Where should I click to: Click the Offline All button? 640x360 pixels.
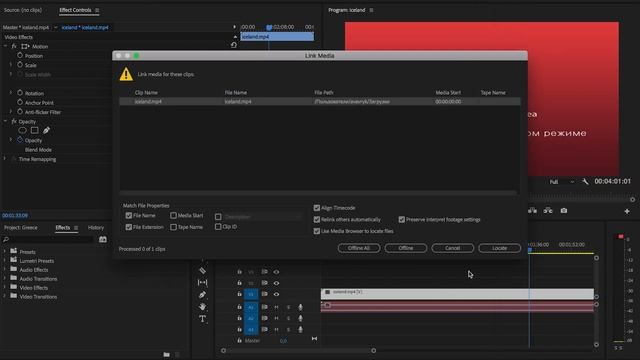coord(359,248)
